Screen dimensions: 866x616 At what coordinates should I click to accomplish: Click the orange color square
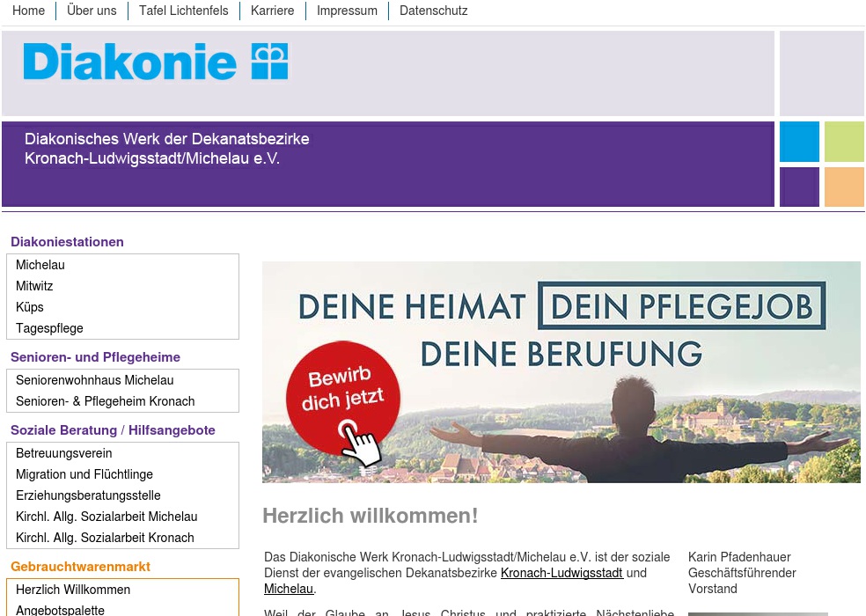click(x=844, y=187)
